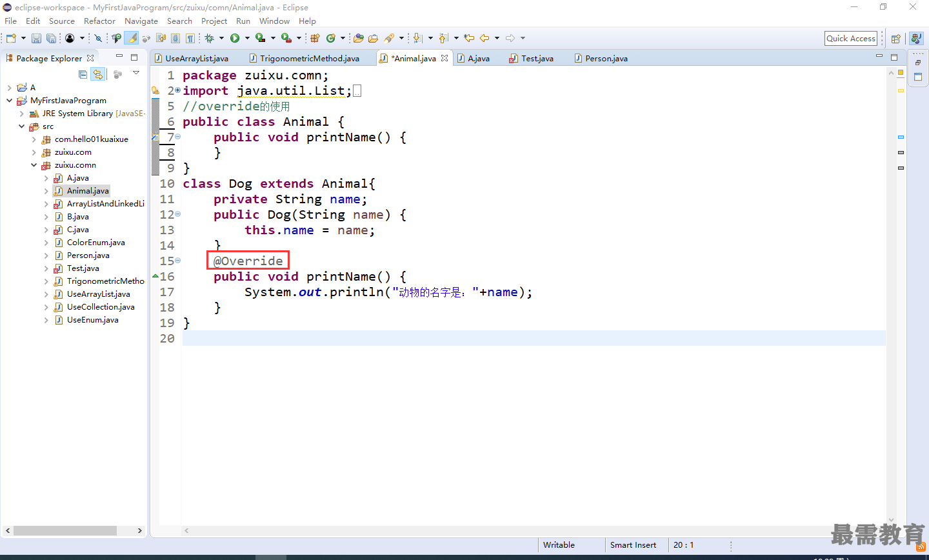Collapse the MyFirstJavaProgram project node
This screenshot has height=560, width=929.
coord(9,101)
